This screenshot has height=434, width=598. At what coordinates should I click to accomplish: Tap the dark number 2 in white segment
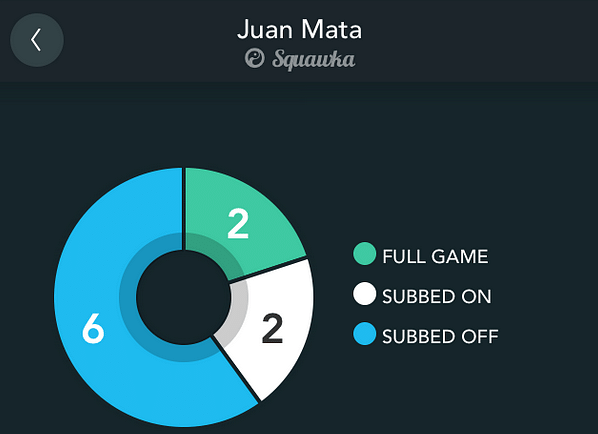273,328
